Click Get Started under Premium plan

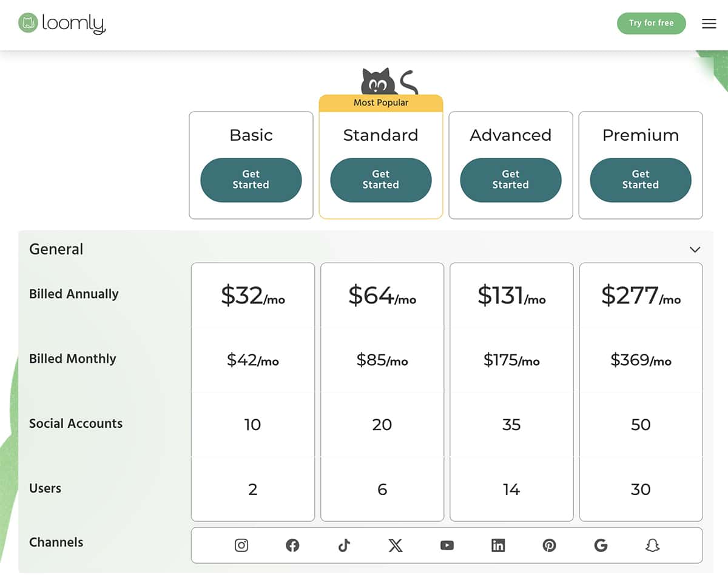pyautogui.click(x=641, y=180)
